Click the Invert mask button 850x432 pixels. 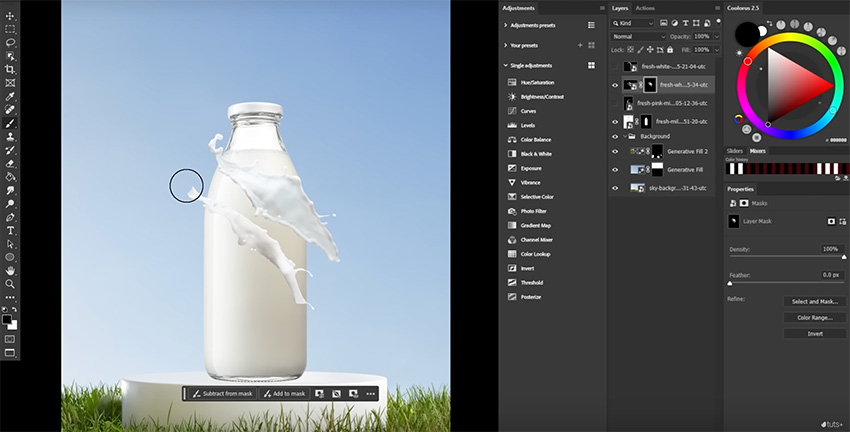coord(815,334)
